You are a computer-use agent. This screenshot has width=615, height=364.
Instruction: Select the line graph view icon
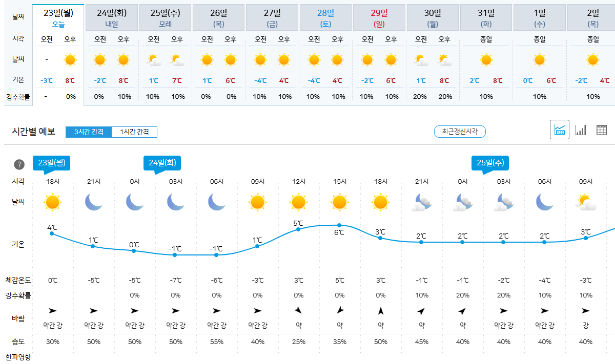pos(560,130)
